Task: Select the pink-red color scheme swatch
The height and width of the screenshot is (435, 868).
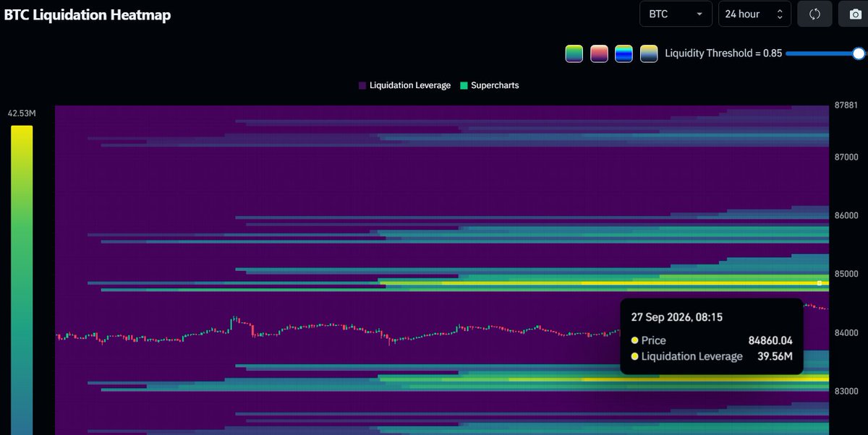Action: point(599,53)
